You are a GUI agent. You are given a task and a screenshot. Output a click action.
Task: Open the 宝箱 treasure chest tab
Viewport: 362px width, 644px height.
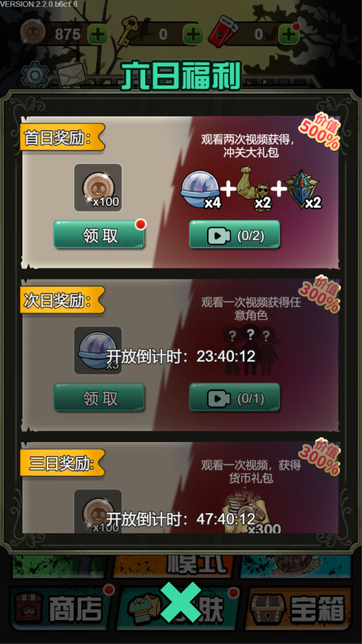300,608
